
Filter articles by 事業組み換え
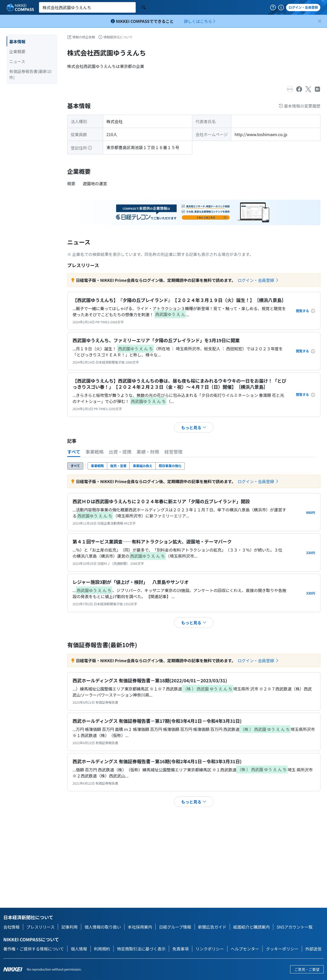(x=142, y=466)
